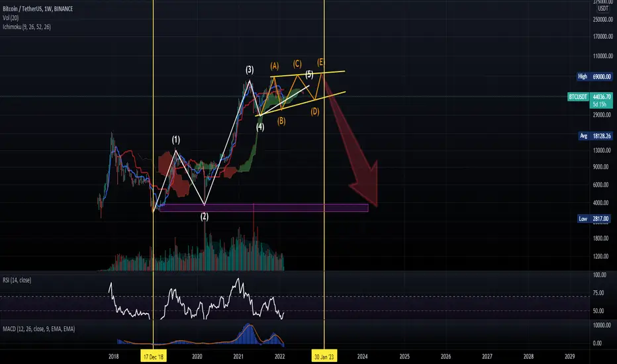Screen dimensions: 617x364
Task: Click the Bitcoin / TetherUS symbol title
Action: click(x=38, y=9)
